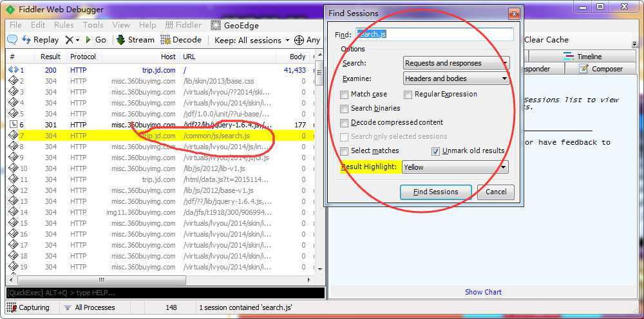The width and height of the screenshot is (644, 319).
Task: Click the session list scroll down arrow
Action: click(x=319, y=269)
